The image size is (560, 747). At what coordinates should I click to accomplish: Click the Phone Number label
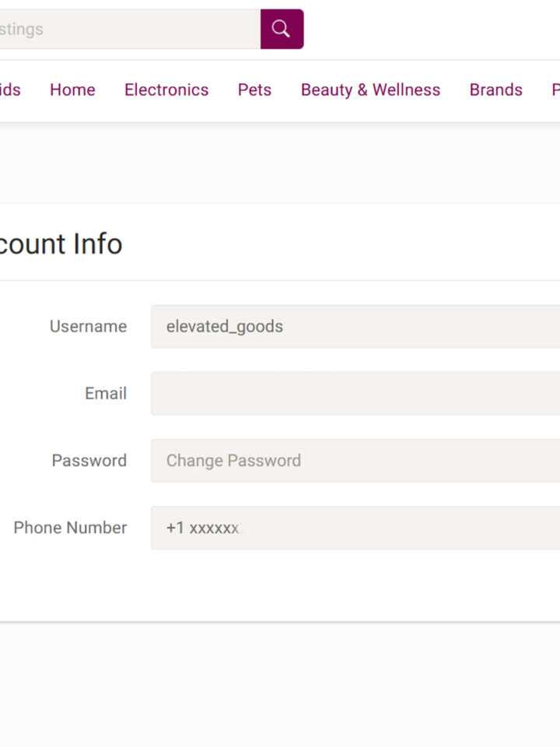tap(70, 528)
